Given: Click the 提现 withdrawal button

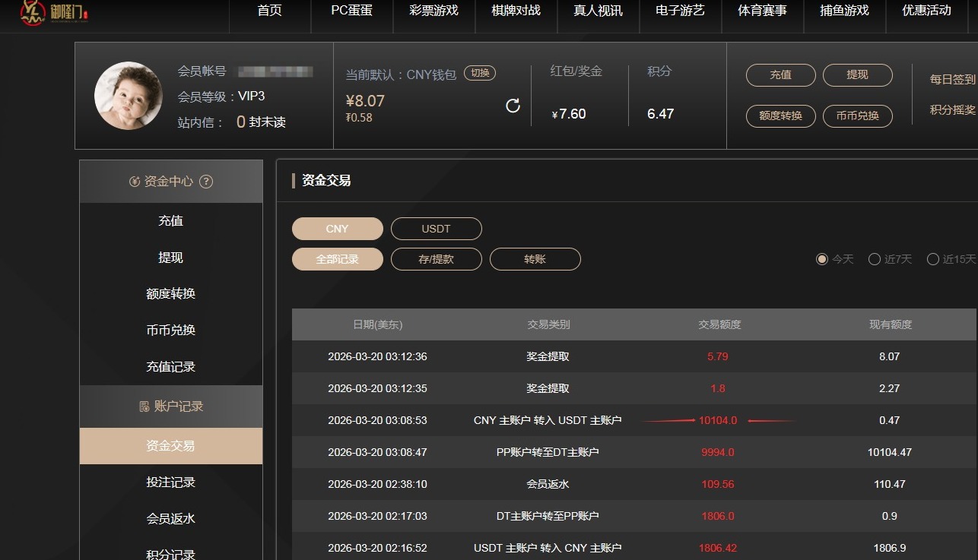Looking at the screenshot, I should tap(857, 75).
